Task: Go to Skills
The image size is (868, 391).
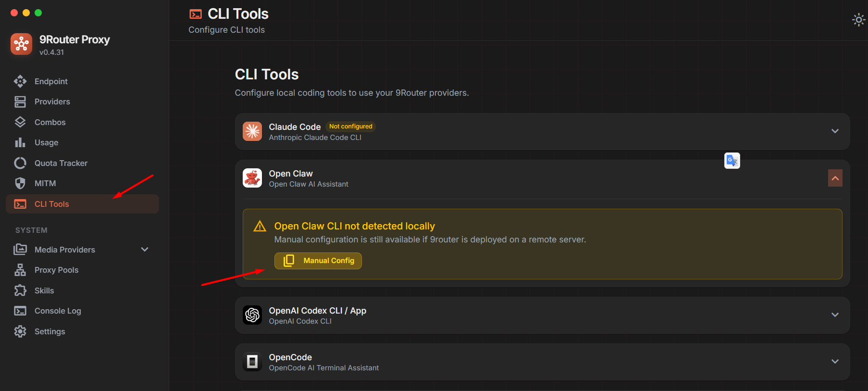Action: tap(82, 290)
